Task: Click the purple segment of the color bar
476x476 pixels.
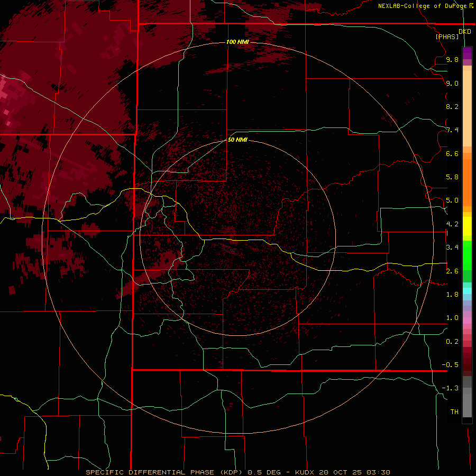Action: coord(467,54)
